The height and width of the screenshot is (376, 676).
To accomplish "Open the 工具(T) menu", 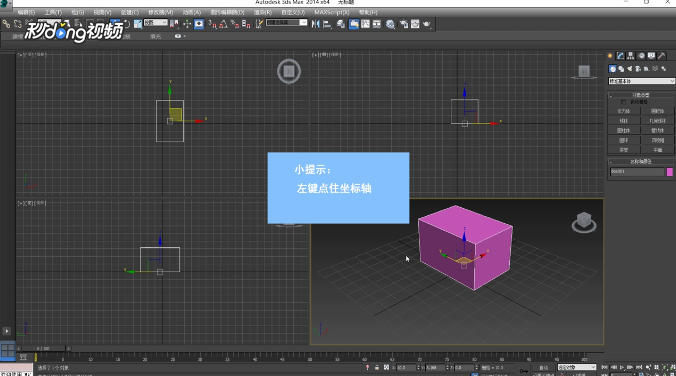I will [53, 13].
